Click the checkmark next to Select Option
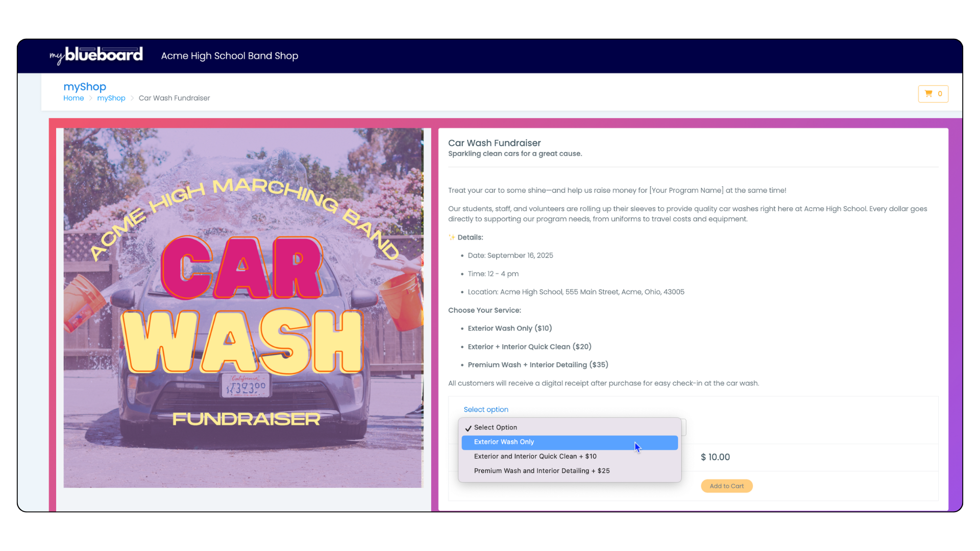980x551 pixels. [x=468, y=428]
